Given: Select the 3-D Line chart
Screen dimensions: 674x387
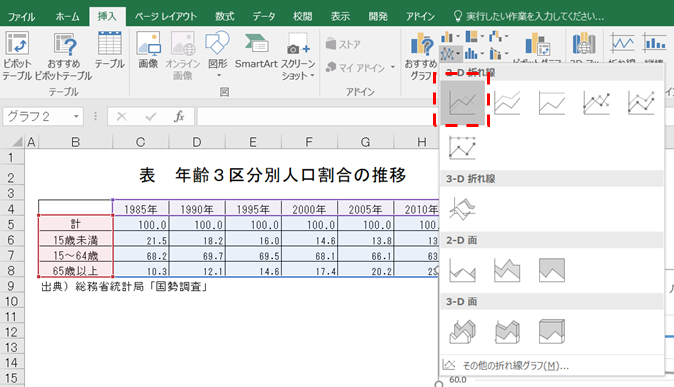Looking at the screenshot, I should [462, 209].
